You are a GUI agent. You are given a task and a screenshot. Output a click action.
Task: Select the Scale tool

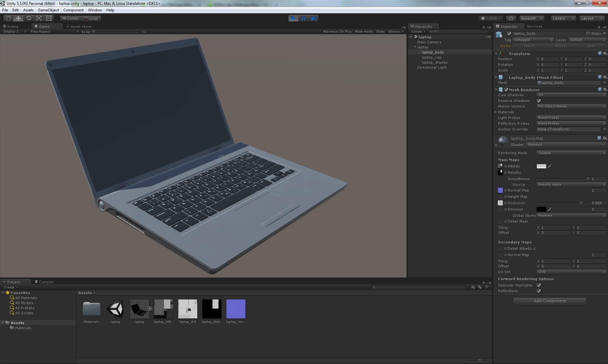coord(39,18)
